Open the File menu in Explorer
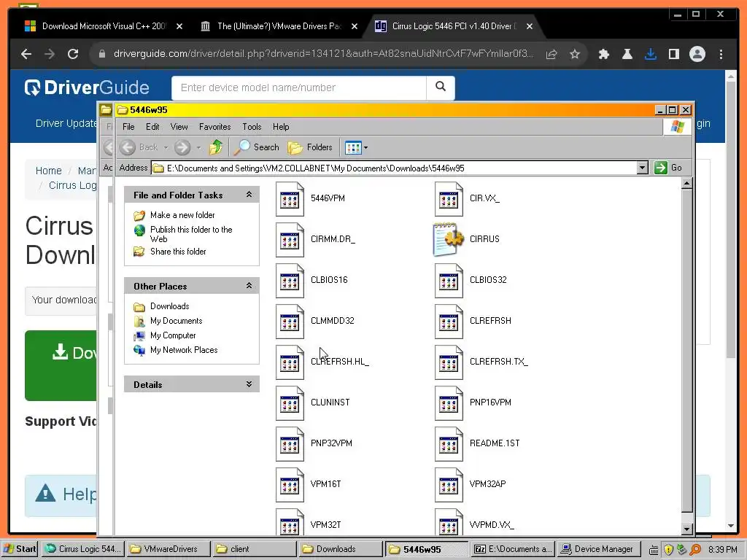Viewport: 747px width, 560px height. point(128,127)
